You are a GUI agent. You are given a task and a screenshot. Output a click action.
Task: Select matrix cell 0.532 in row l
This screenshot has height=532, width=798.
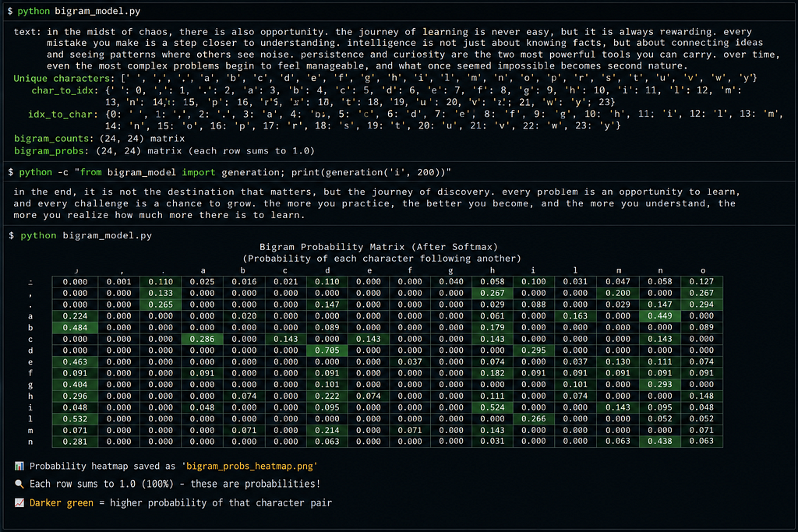(75, 418)
